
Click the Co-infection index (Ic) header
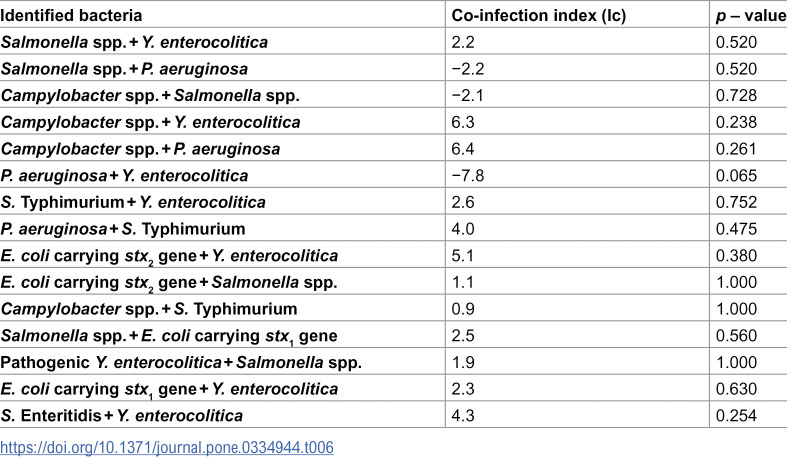(539, 16)
